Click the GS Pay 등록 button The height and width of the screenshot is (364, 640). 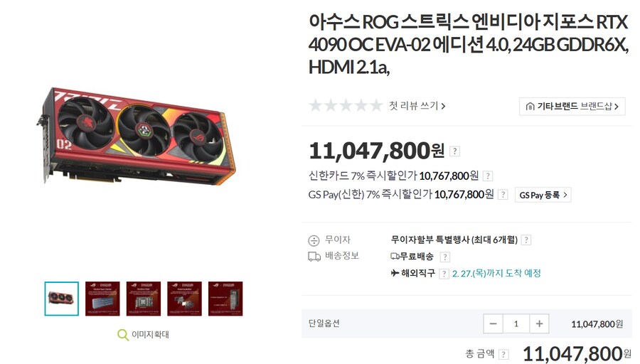coord(543,195)
